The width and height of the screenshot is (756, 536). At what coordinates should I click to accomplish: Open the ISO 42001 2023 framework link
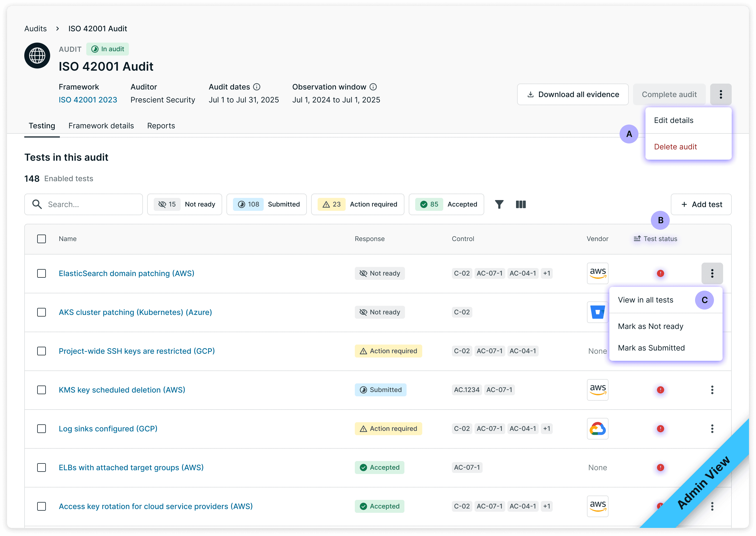88,100
